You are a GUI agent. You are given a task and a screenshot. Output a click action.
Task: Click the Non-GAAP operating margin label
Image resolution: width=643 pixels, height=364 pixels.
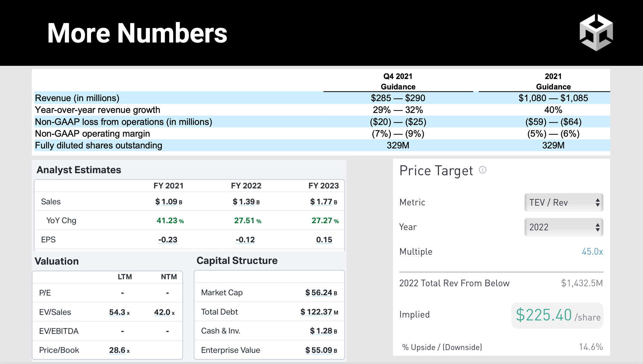pyautogui.click(x=92, y=134)
